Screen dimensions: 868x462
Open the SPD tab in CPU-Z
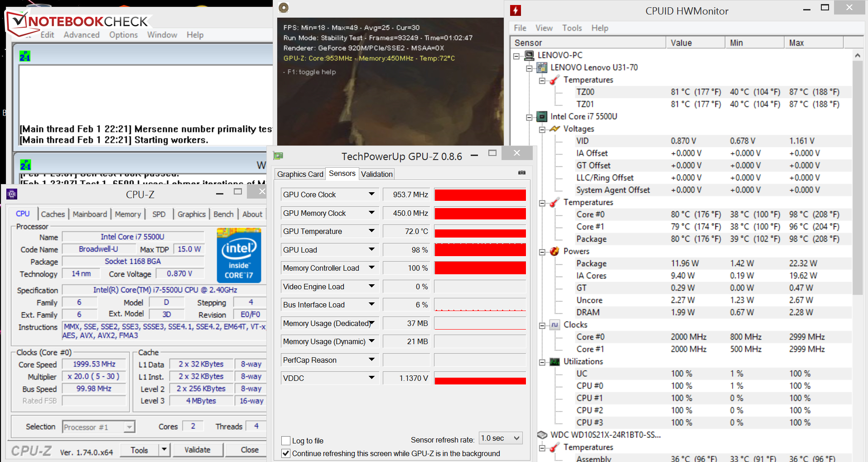[x=159, y=214]
